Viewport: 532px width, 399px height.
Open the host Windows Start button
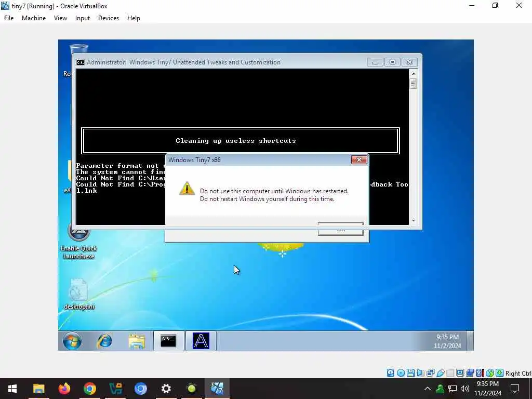coord(12,389)
